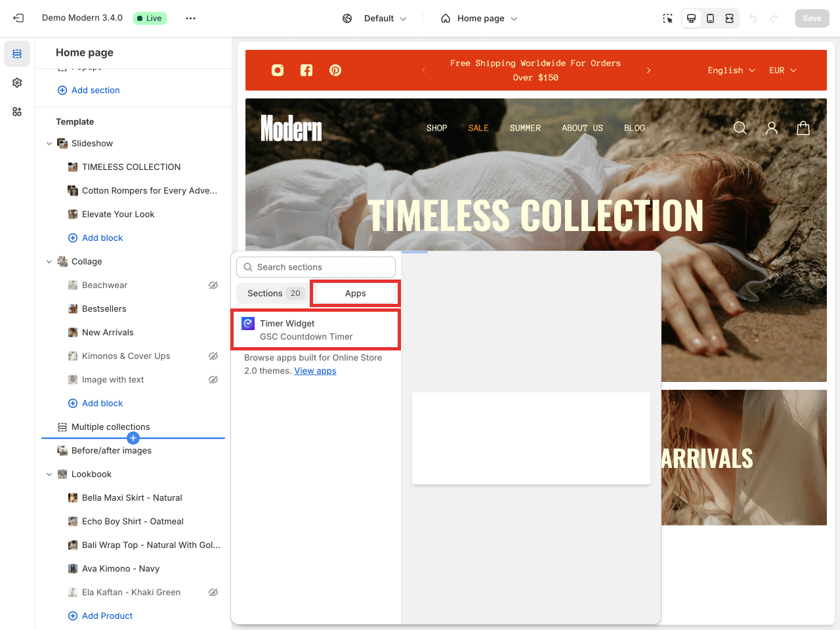
Task: Unhide the Kimonos & Cover Ups block
Action: pos(213,356)
